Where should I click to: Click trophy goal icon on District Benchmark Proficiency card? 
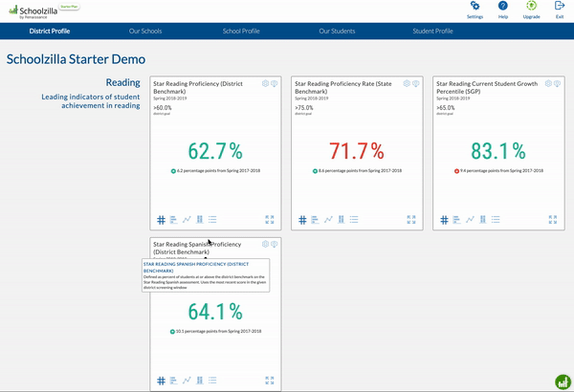[274, 83]
